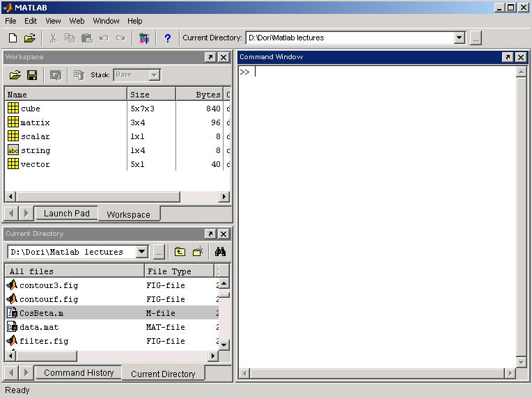Sort workspace by Size column header
Image resolution: width=532 pixels, height=398 pixels.
[x=151, y=94]
